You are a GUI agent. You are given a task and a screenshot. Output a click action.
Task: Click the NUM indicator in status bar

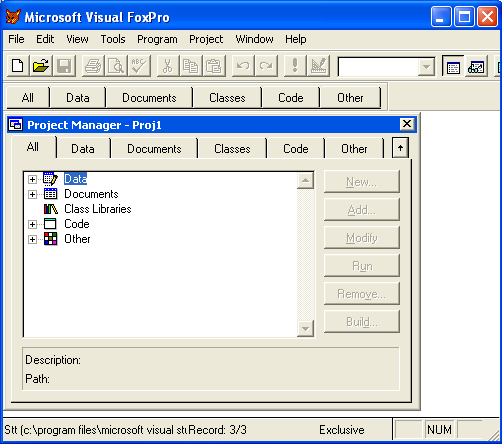click(x=439, y=430)
